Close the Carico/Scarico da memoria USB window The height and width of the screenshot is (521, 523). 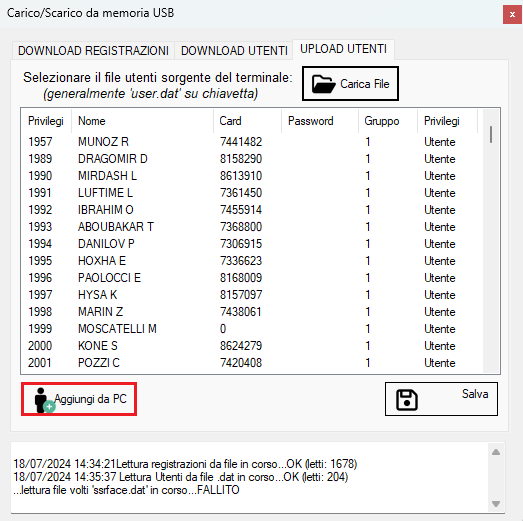coord(512,14)
